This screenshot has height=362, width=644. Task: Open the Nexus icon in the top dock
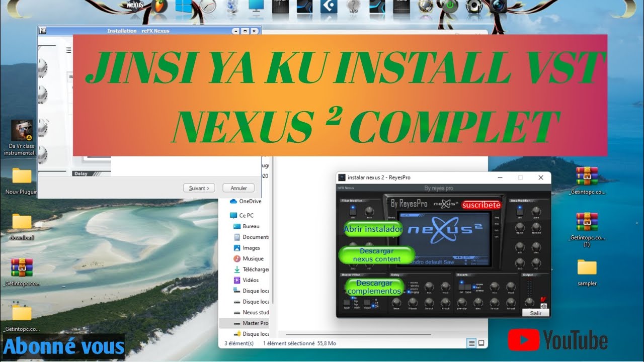135,7
